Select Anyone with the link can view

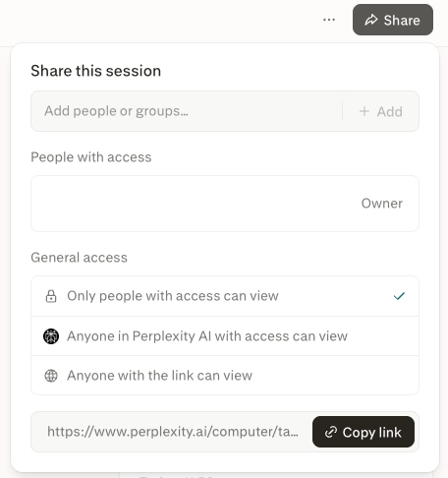(225, 376)
